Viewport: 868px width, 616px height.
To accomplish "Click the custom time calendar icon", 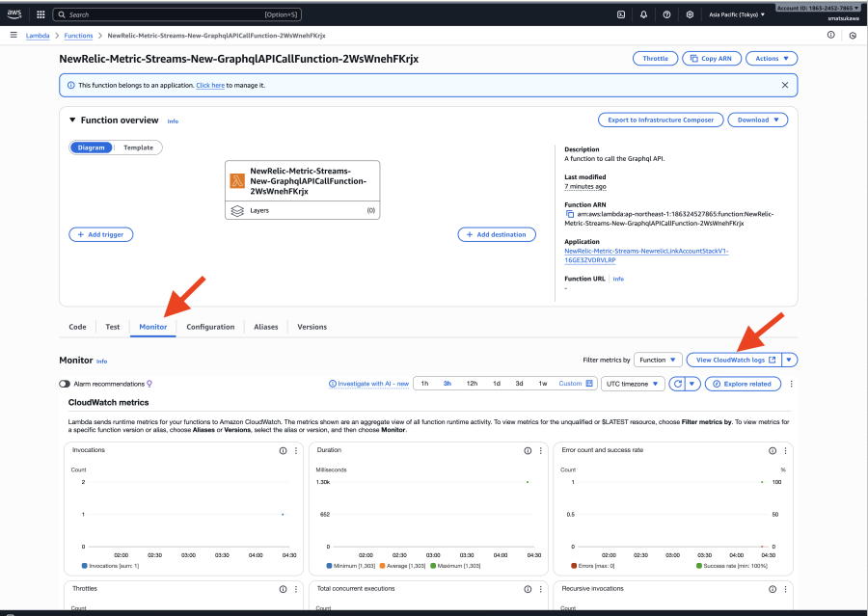I will coord(589,383).
